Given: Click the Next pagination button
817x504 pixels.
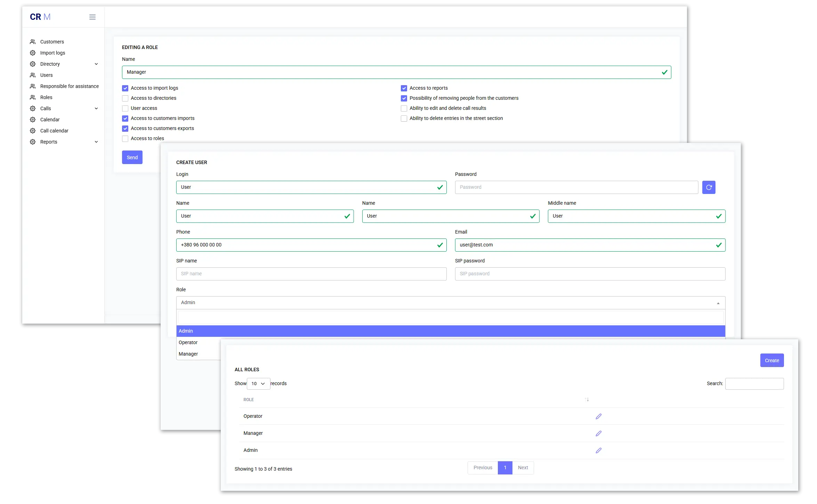Looking at the screenshot, I should coord(523,468).
